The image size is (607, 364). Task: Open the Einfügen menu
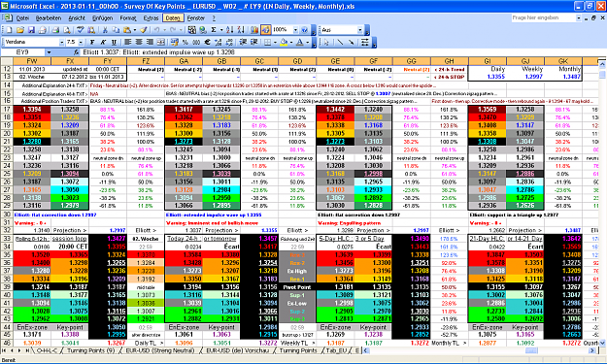pos(103,17)
